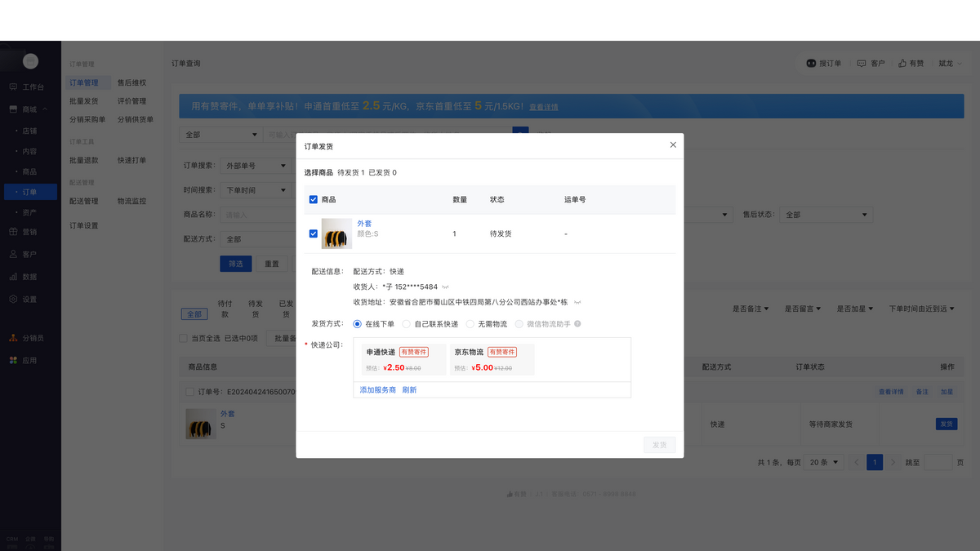Click the 有赞 thumbs-up icon
Image resolution: width=980 pixels, height=551 pixels.
tap(902, 63)
